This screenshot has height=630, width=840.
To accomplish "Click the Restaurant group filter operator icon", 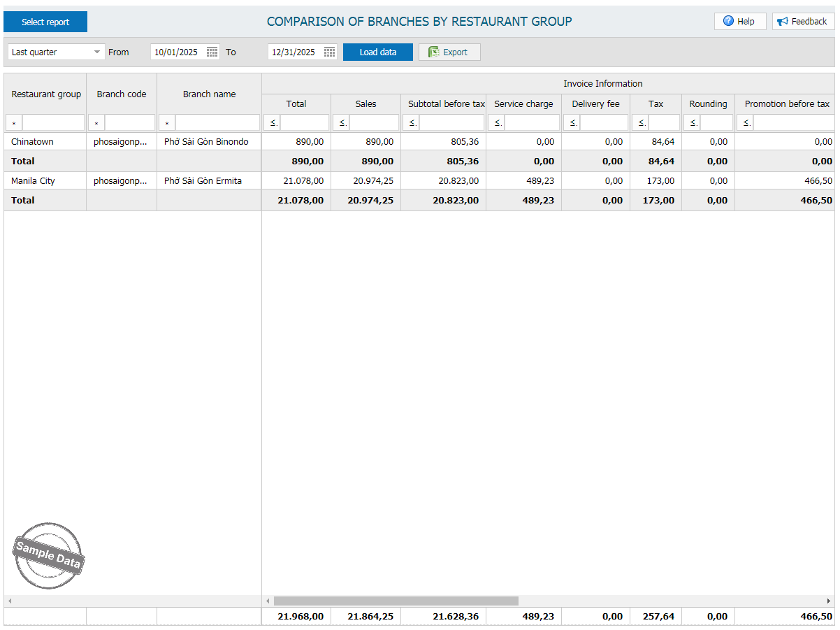I will tap(14, 123).
